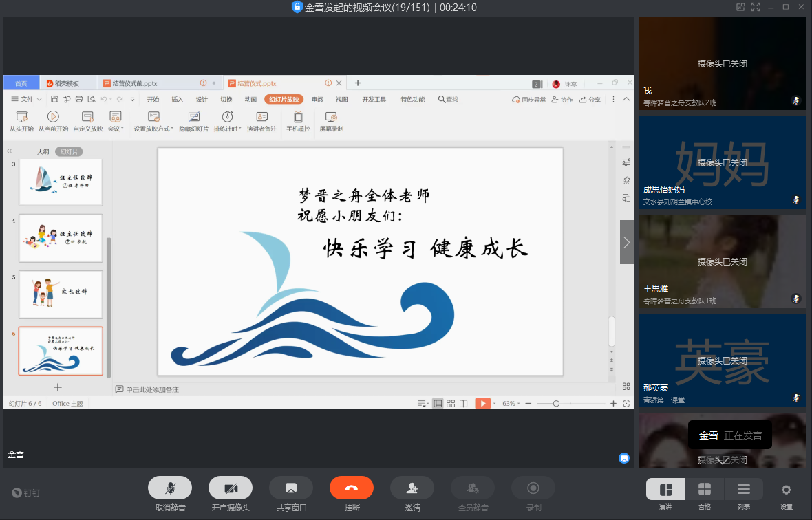The image size is (812, 520).
Task: Click the orange play slideshow button in status bar
Action: (482, 404)
